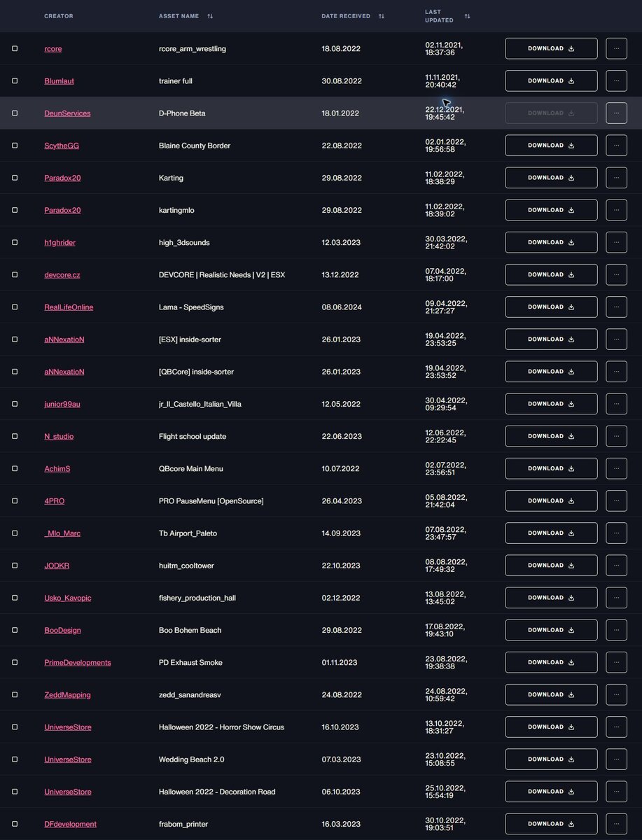Expand options menu for huitm_cooltower

click(x=616, y=566)
